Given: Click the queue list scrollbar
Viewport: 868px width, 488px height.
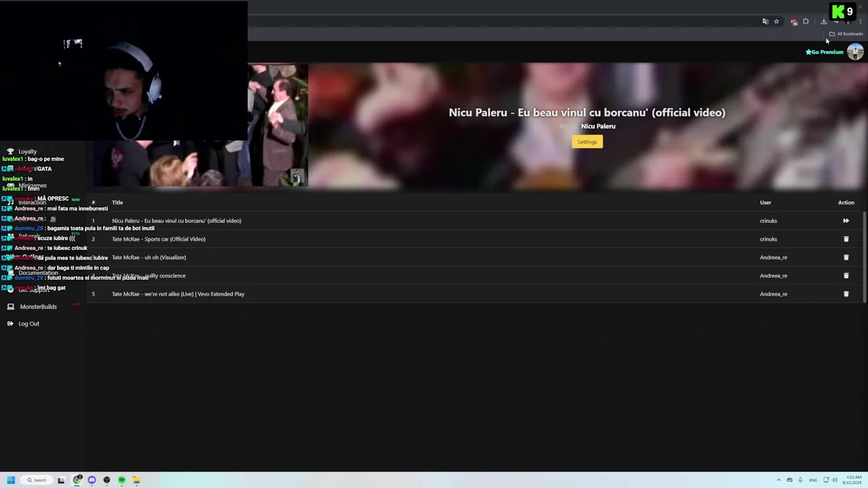Looking at the screenshot, I should tap(865, 258).
